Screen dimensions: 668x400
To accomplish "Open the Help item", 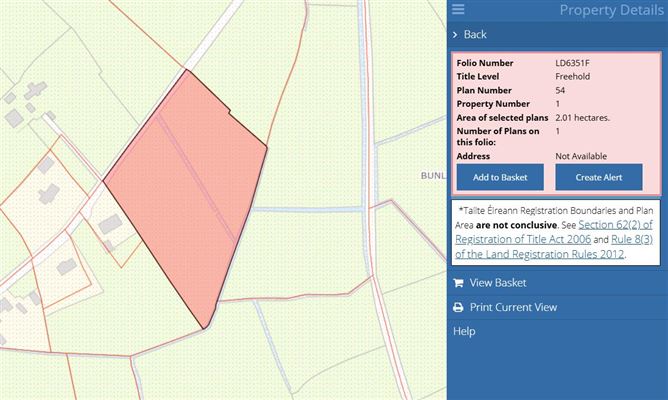I will (464, 331).
